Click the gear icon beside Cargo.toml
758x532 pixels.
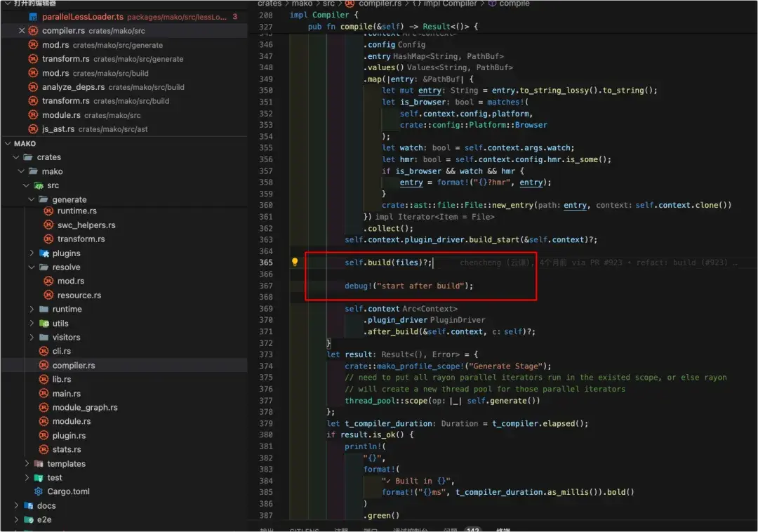[39, 491]
